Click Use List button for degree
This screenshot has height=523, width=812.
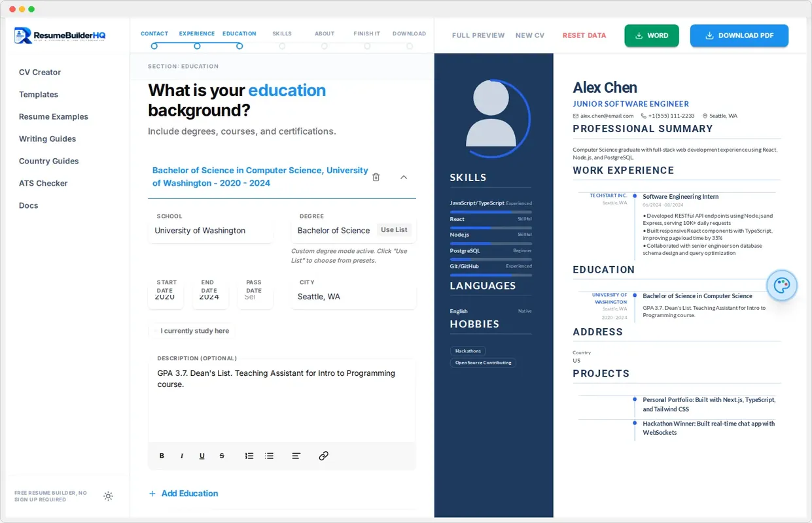click(x=395, y=230)
